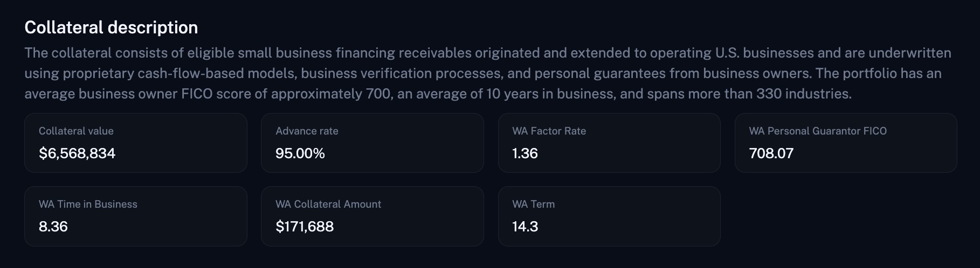
Task: Click the WA Personal Guarantor FICO card
Action: click(846, 143)
